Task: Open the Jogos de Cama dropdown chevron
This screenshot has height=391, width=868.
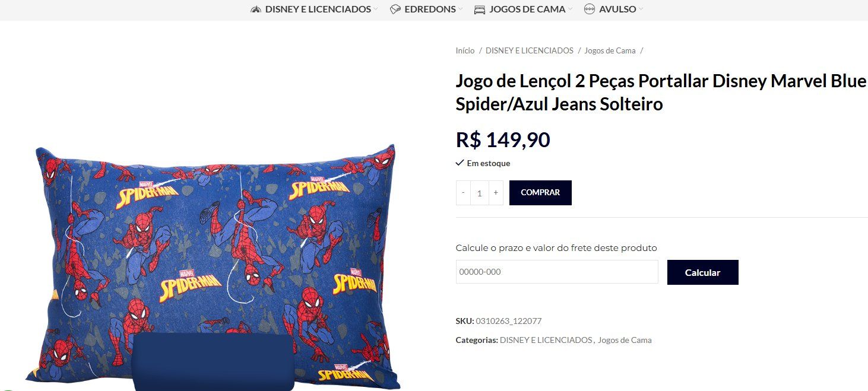Action: tap(570, 9)
